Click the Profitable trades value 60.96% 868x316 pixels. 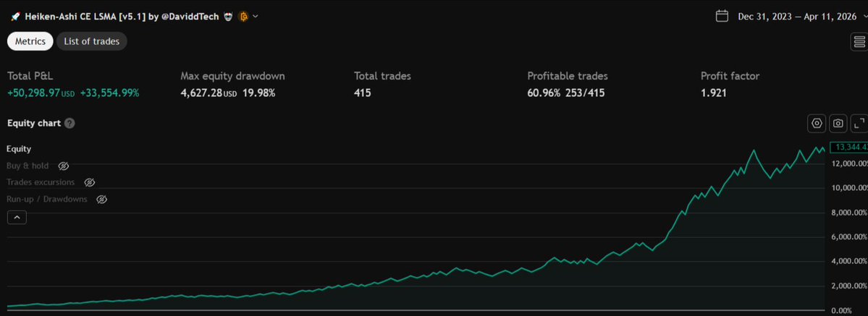(544, 93)
